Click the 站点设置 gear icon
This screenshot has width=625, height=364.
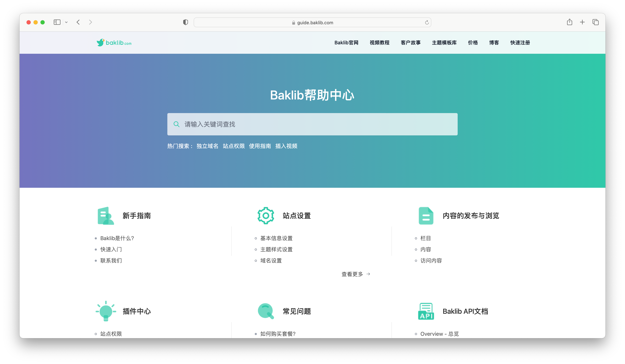[x=266, y=216]
